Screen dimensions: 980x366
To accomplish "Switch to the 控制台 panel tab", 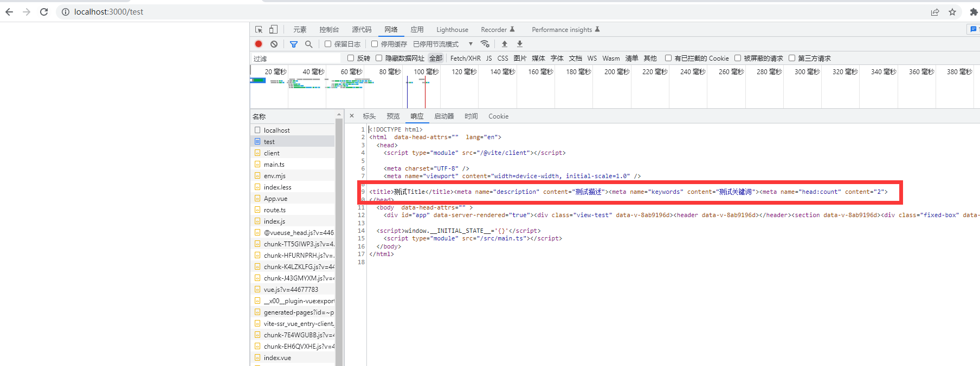I will (329, 30).
